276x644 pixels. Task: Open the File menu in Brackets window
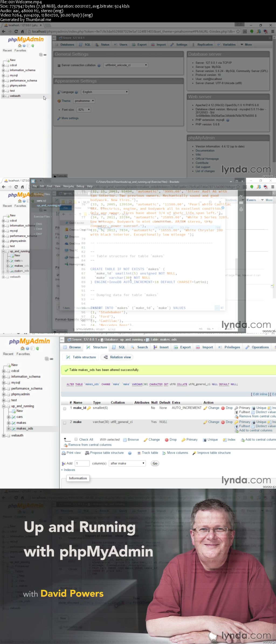click(35, 186)
